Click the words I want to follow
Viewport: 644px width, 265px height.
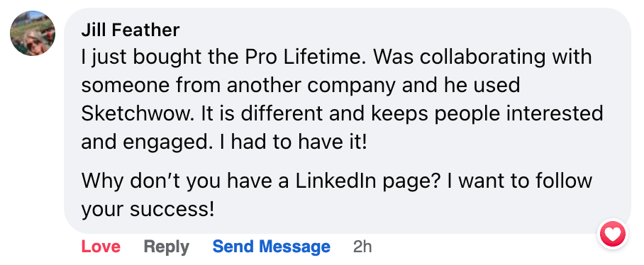[520, 181]
